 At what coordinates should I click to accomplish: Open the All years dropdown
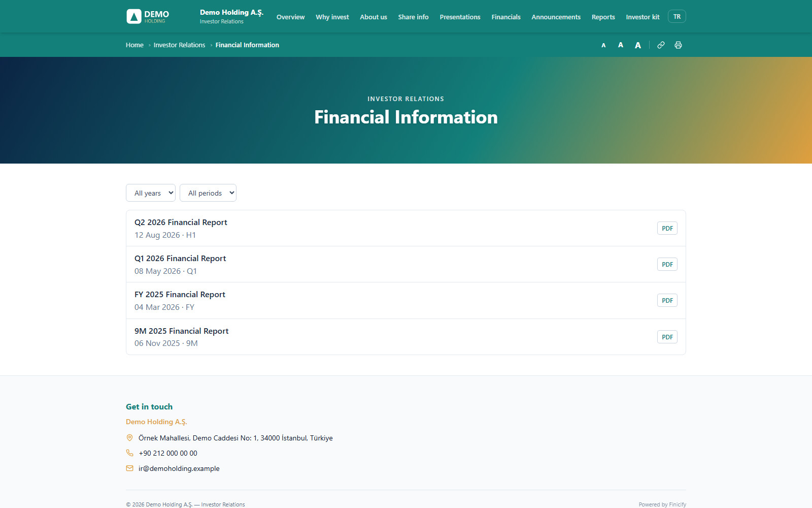click(x=151, y=193)
